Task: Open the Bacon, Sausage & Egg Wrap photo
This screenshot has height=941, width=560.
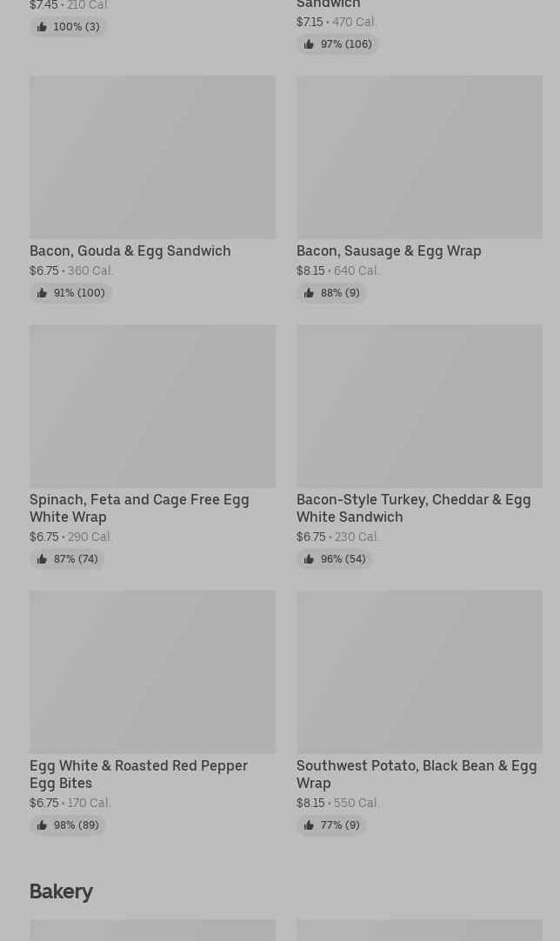Action: (419, 157)
